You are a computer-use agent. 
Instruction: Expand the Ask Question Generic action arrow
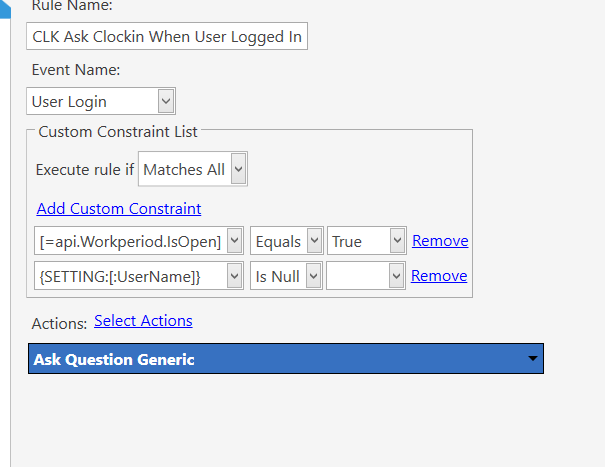(532, 359)
